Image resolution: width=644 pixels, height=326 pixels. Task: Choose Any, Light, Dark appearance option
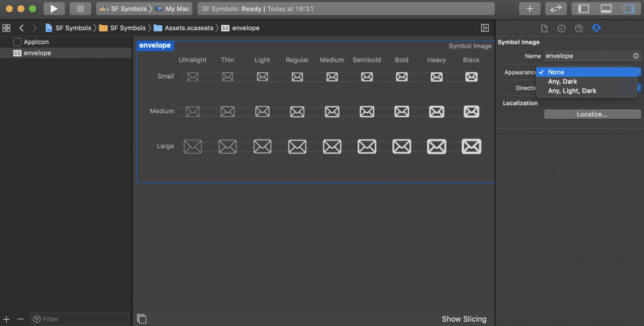coord(587,91)
